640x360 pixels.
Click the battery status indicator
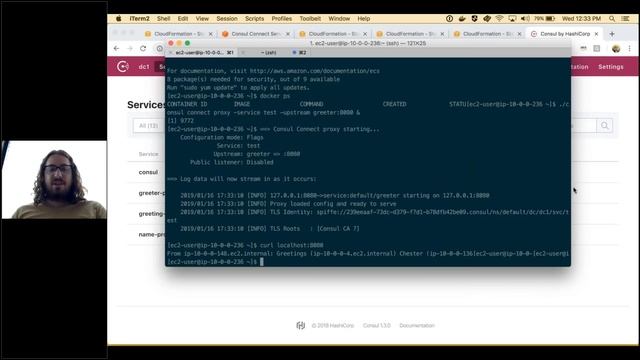(544, 18)
